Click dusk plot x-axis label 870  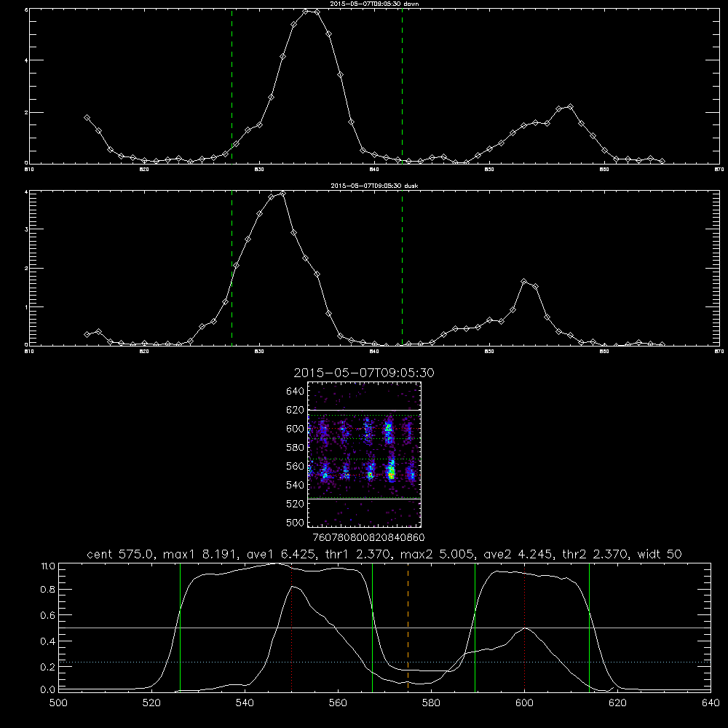coord(719,352)
